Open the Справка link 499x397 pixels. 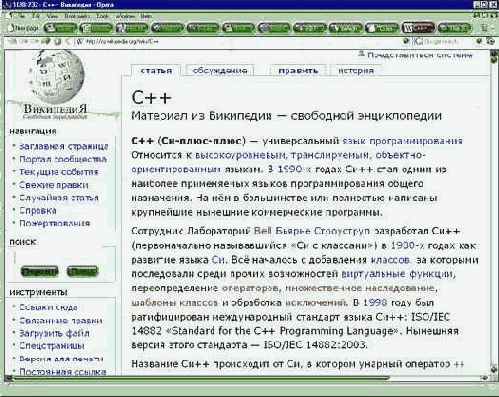pyautogui.click(x=38, y=211)
